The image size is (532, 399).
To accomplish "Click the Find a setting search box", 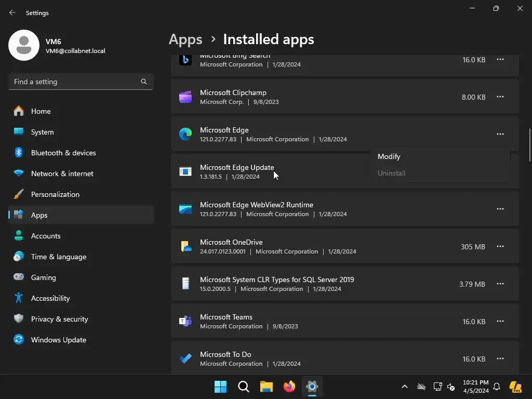I will point(75,82).
